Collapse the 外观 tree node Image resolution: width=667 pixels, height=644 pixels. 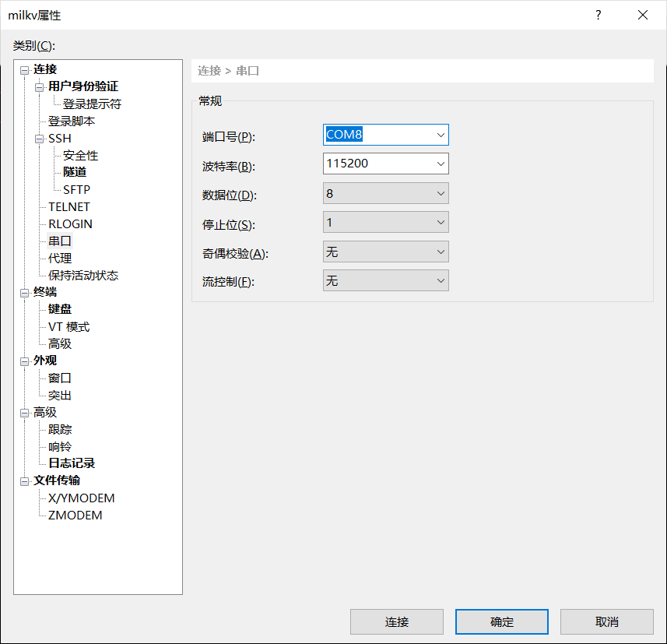coord(25,361)
